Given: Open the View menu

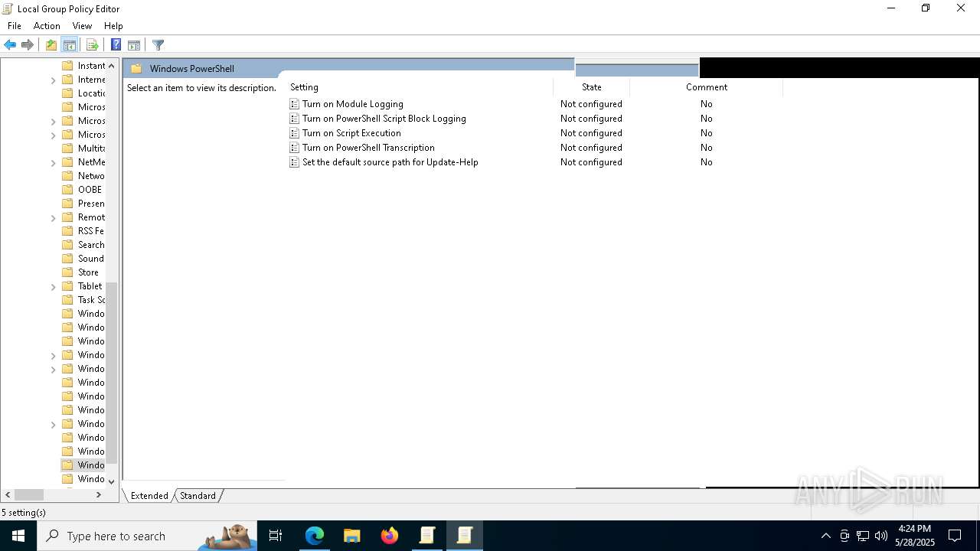Looking at the screenshot, I should point(82,26).
